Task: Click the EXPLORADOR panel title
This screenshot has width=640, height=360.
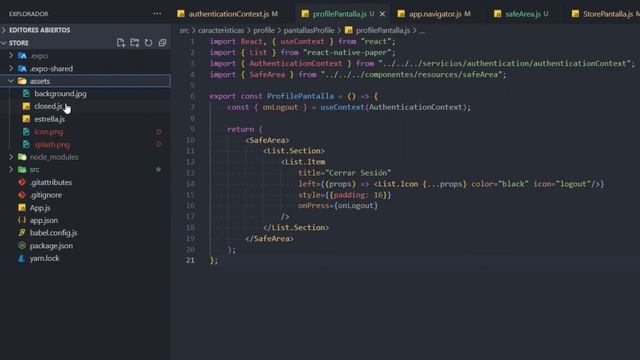Action: tap(29, 14)
